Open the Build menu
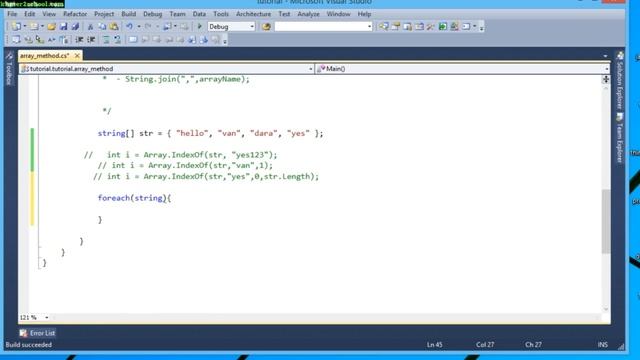 [129, 14]
